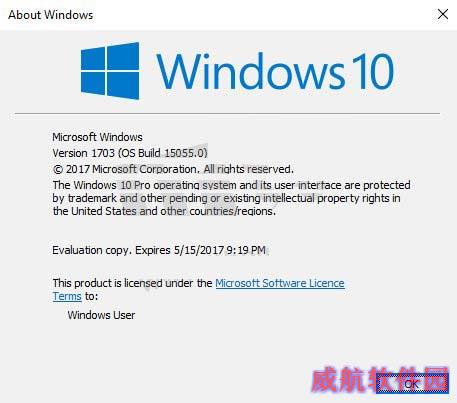Click the 'by trademark and other pending' line

click(226, 198)
